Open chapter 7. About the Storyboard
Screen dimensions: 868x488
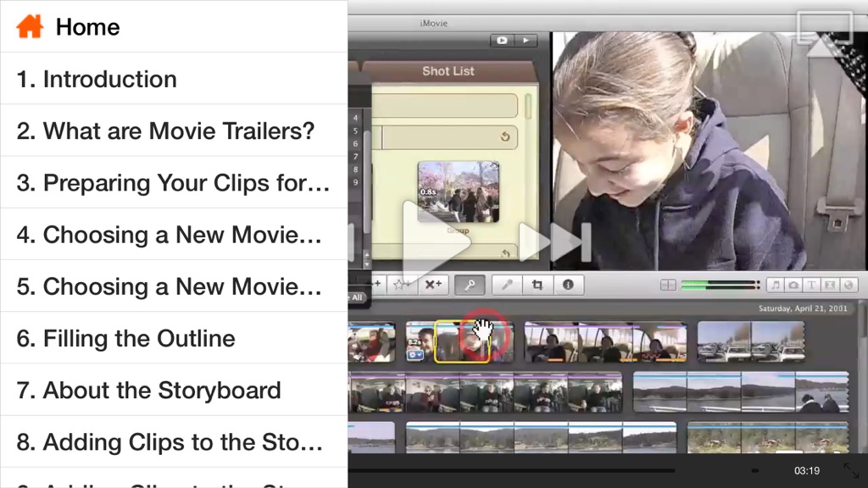pos(174,390)
